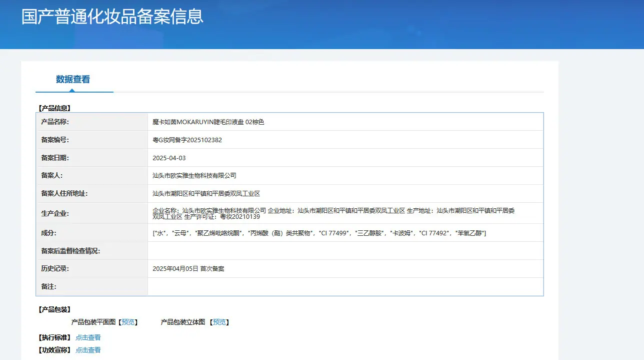This screenshot has width=644, height=360.
Task: Select the product name value 魔卡如茵MOKARUYIN
Action: pyautogui.click(x=183, y=122)
